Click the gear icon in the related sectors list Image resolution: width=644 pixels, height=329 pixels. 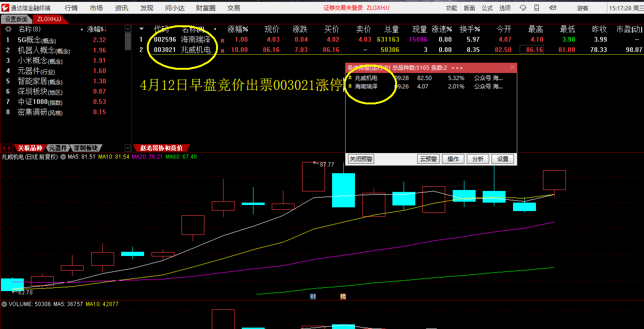tap(7, 29)
